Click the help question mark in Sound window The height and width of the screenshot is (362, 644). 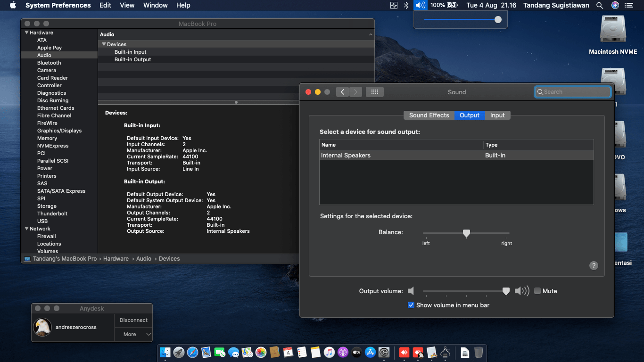(594, 265)
